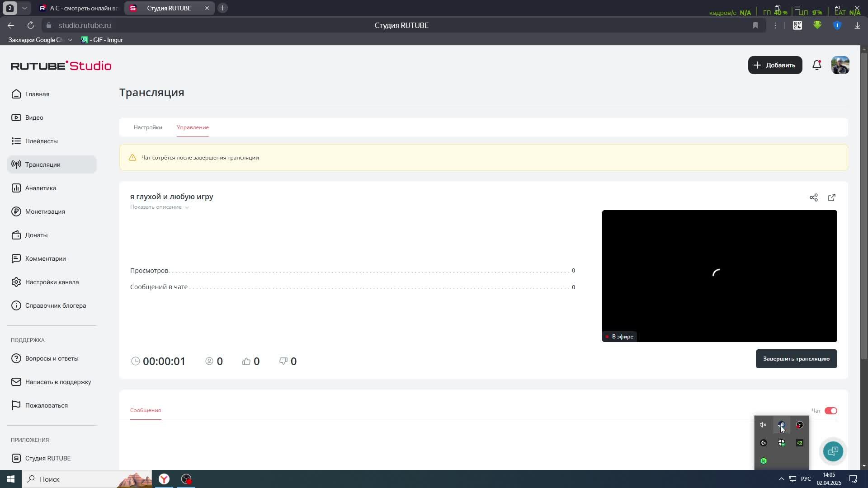Open OBS Studio from the taskbar
Viewport: 868px width, 488px height.
pyautogui.click(x=187, y=479)
